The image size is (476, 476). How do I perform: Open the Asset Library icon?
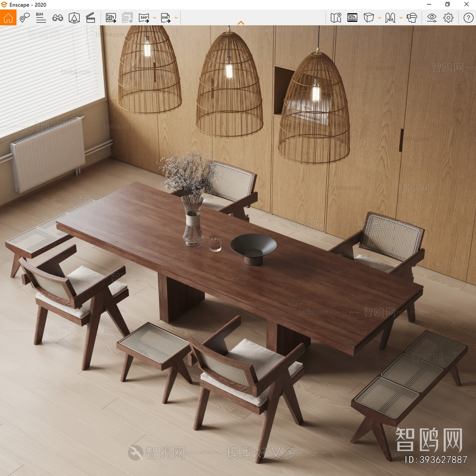352,18
